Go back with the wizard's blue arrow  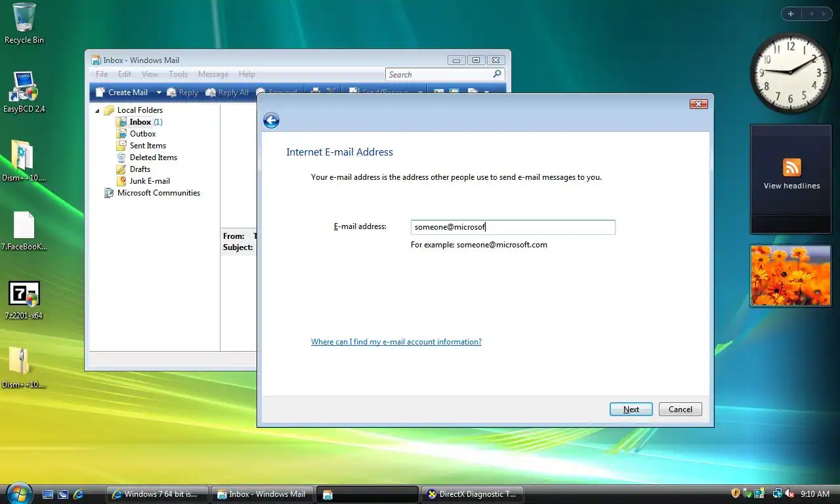[x=271, y=120]
